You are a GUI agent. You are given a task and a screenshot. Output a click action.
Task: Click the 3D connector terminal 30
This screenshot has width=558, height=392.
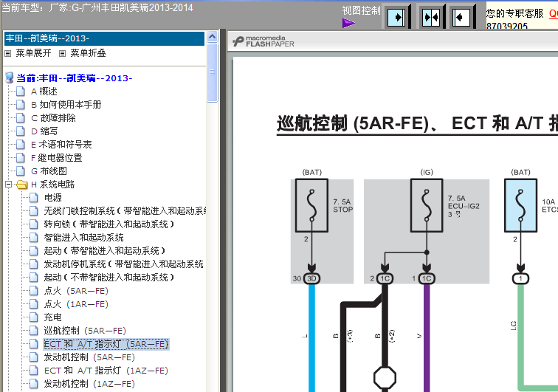(x=311, y=278)
